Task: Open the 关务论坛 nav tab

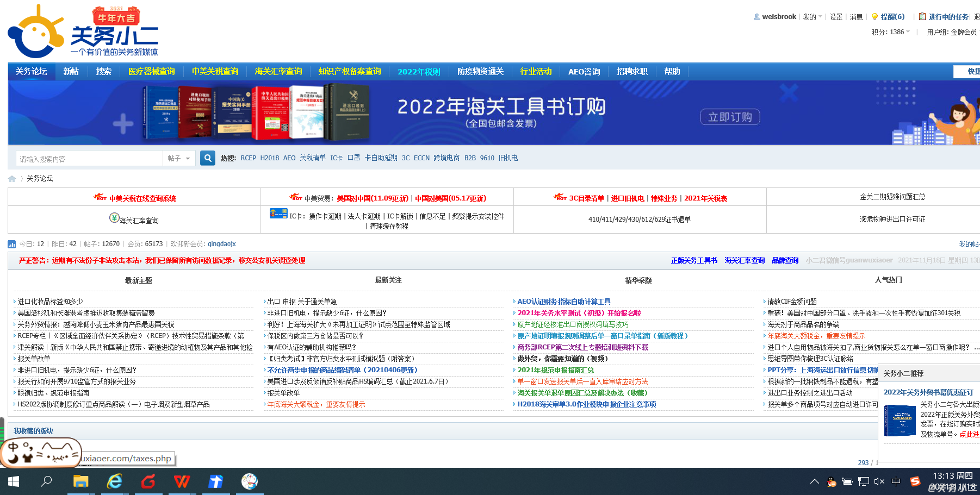Action: click(32, 72)
